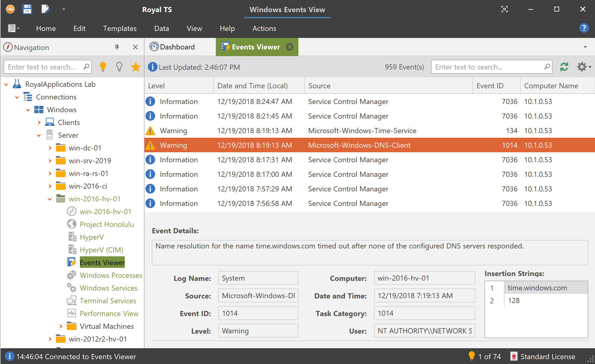Open the Templates menu
This screenshot has height=364, width=595.
coord(120,29)
